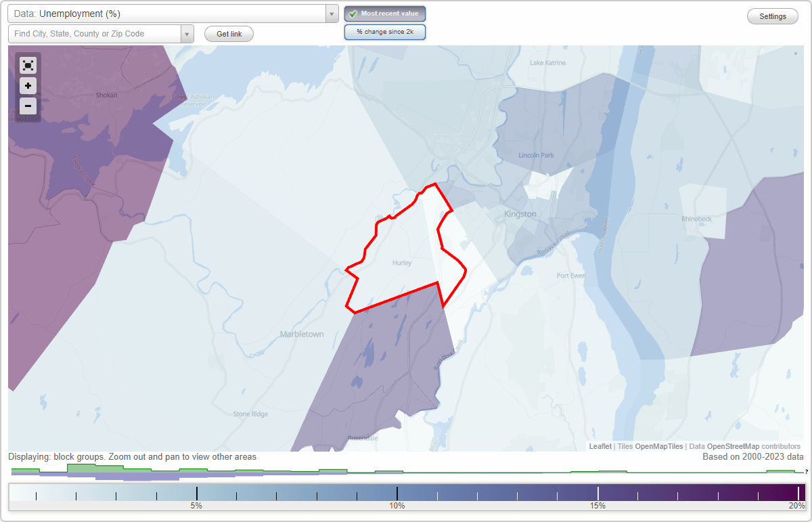Open the Data: Unemployment (%) dropdown
The height and width of the screenshot is (522, 812).
[169, 13]
